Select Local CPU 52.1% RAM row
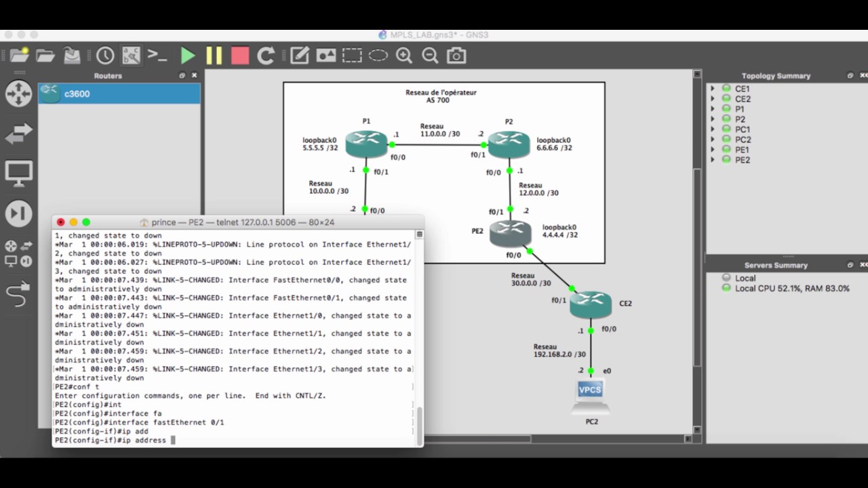Screen dimensions: 868x488 coord(792,289)
